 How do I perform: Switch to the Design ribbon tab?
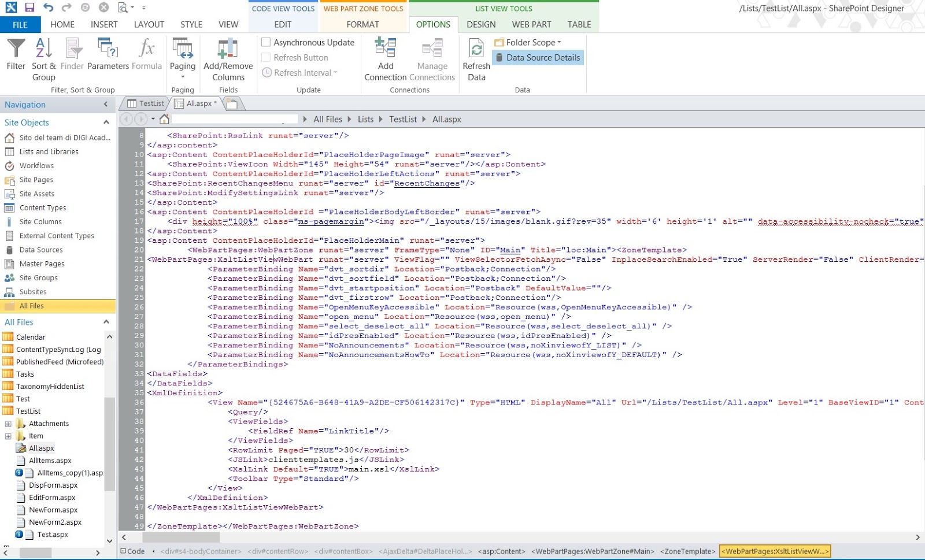click(x=480, y=24)
